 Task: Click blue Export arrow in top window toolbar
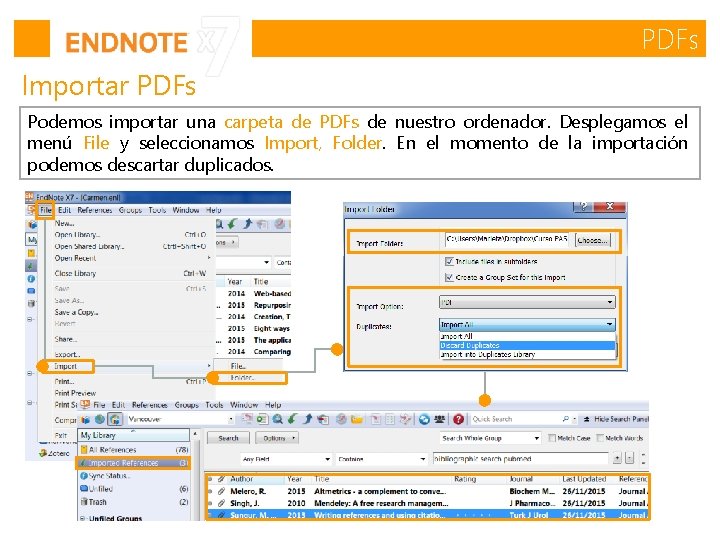[x=248, y=224]
